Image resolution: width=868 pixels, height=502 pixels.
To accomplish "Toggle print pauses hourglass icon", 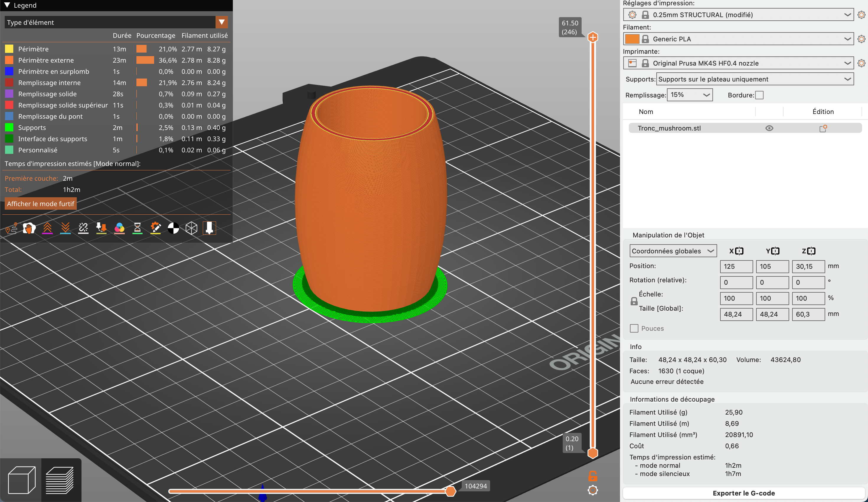I will point(138,228).
